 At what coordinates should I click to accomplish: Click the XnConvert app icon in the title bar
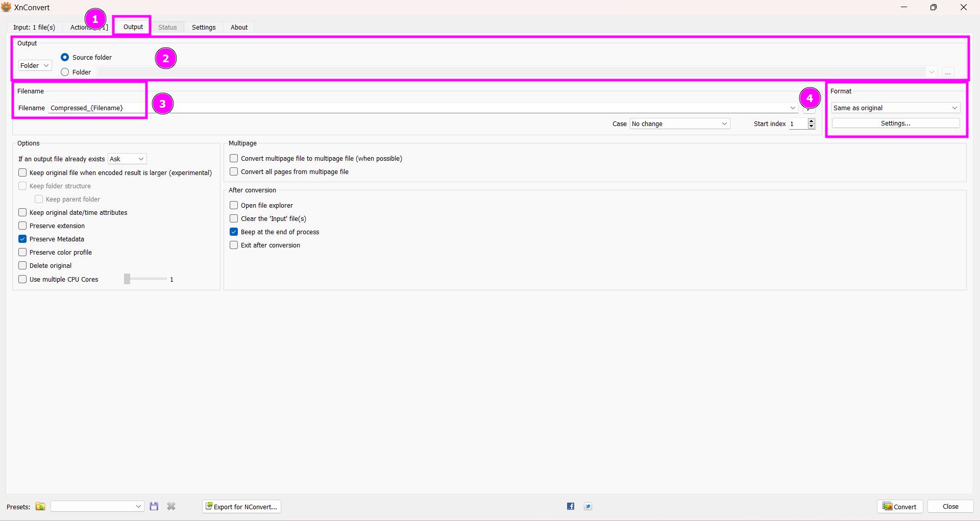pyautogui.click(x=6, y=7)
